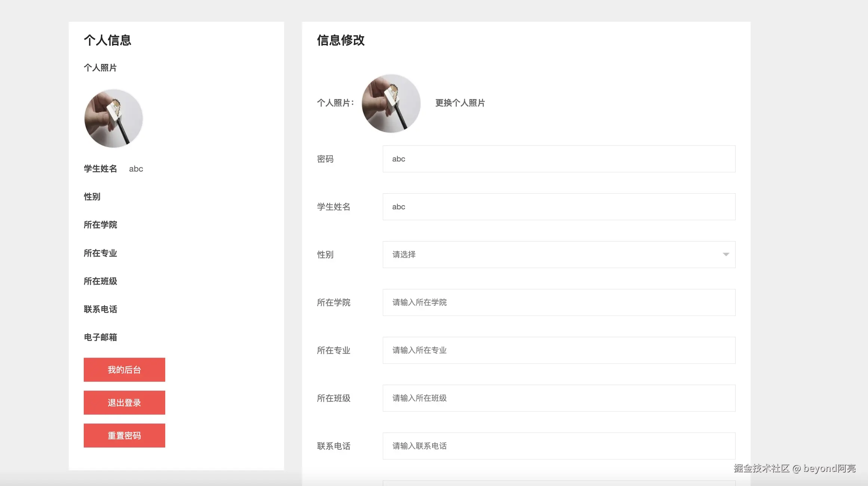Image resolution: width=868 pixels, height=486 pixels.
Task: Click the avatar photo in 信息修改 form
Action: (x=390, y=103)
